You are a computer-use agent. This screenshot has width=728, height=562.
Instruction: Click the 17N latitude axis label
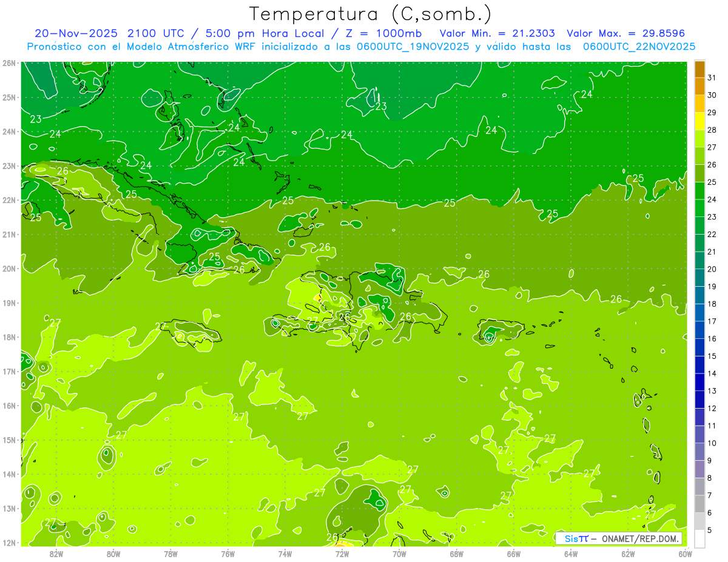(x=9, y=371)
